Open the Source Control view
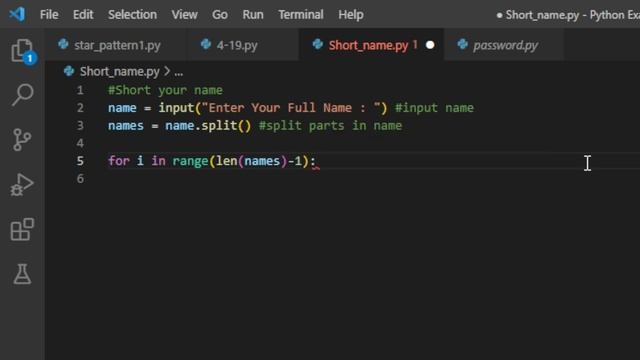The width and height of the screenshot is (640, 360). pos(22,140)
